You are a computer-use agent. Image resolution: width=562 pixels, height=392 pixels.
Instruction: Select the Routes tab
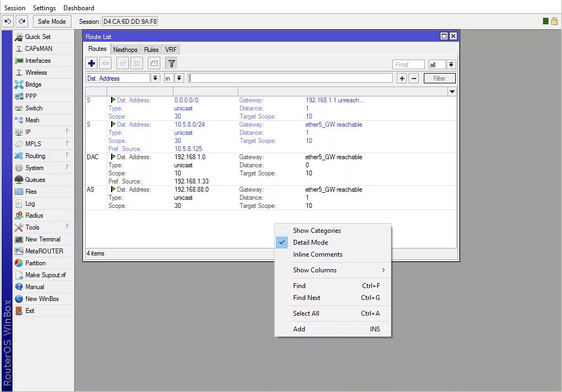tap(98, 49)
